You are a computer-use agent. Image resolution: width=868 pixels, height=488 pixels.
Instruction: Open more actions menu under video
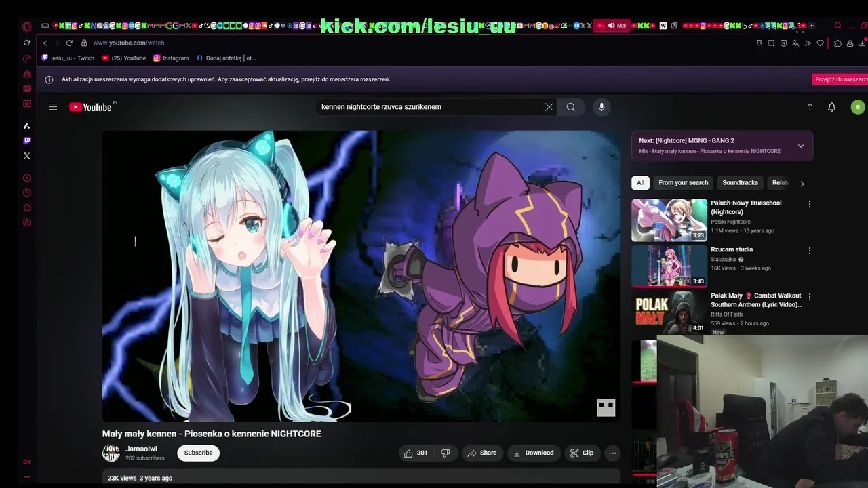point(612,453)
